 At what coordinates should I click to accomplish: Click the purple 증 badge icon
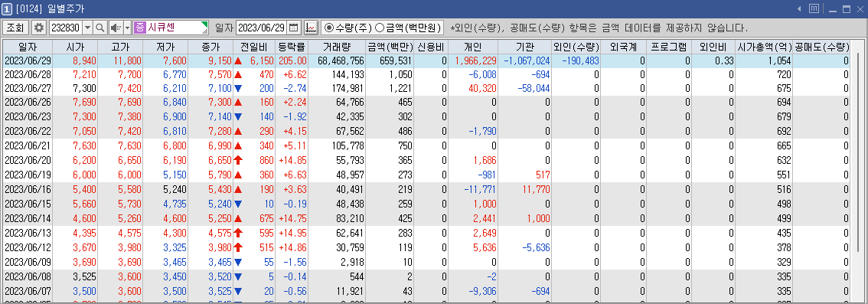(x=139, y=27)
